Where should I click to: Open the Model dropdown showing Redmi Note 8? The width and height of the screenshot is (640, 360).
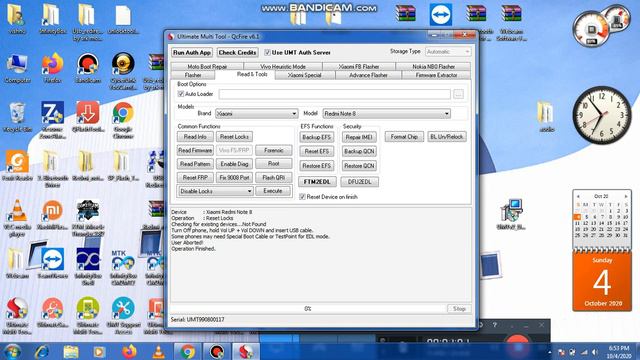(387, 113)
